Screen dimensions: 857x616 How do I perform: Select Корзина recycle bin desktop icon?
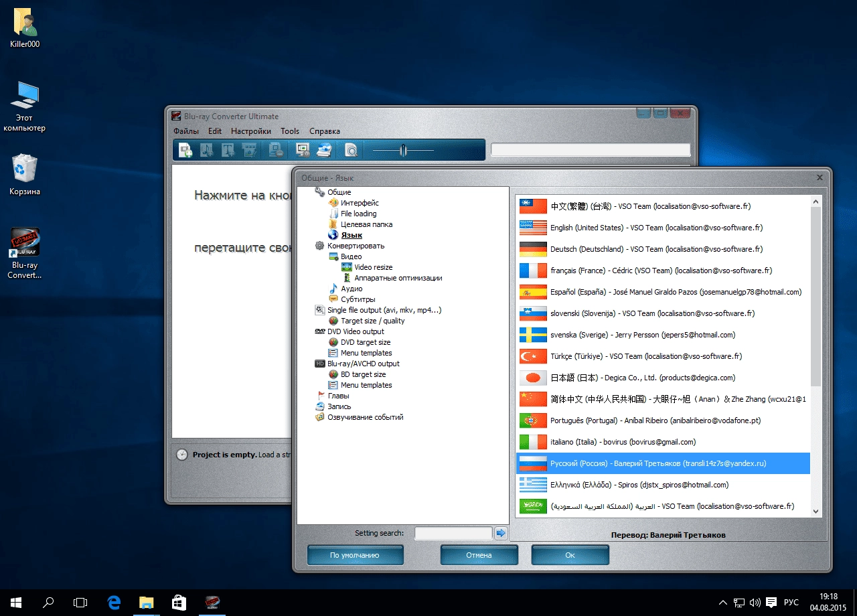[x=25, y=175]
